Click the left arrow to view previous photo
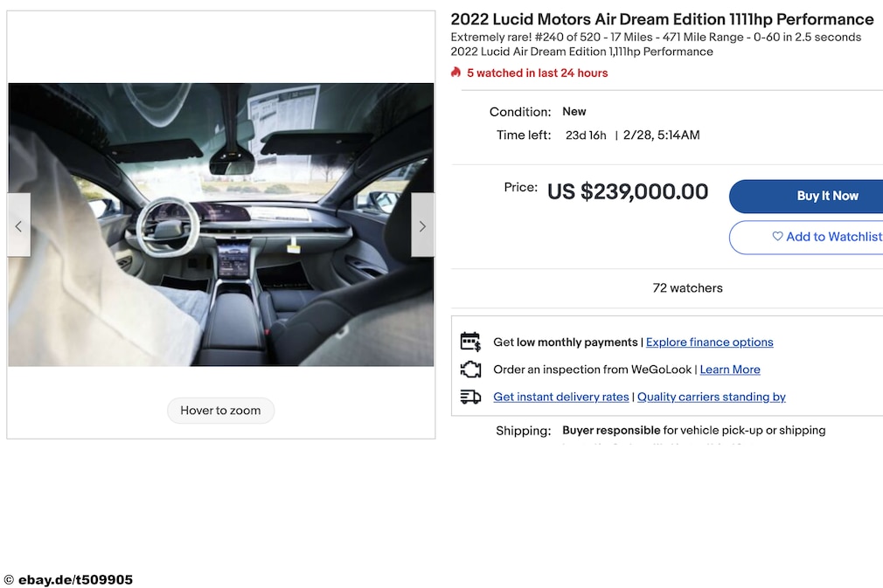Image resolution: width=883 pixels, height=588 pixels. point(18,225)
